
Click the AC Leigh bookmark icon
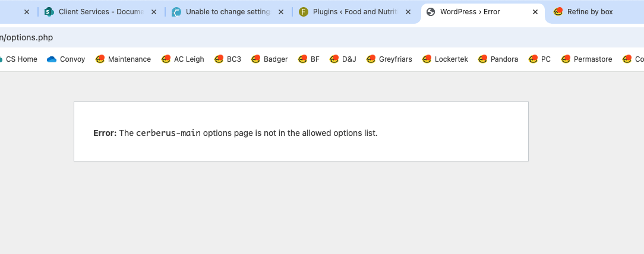[166, 59]
